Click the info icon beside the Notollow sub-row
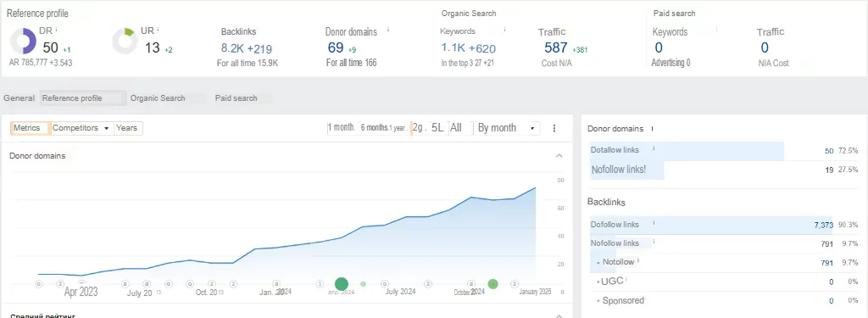This screenshot has height=318, width=868. point(638,260)
